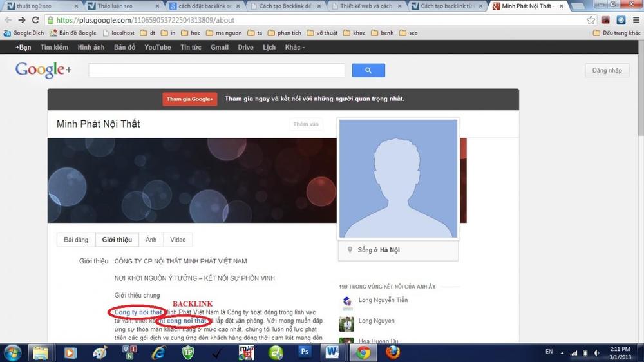Open the Video profile tab

point(178,240)
